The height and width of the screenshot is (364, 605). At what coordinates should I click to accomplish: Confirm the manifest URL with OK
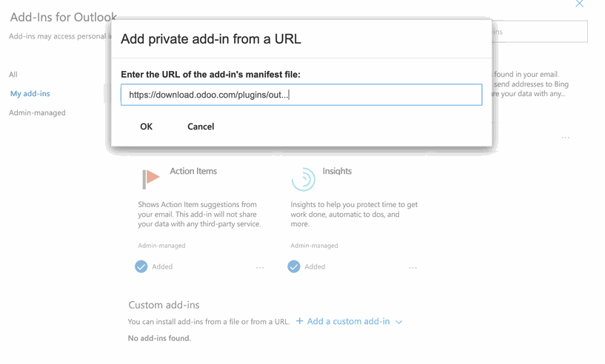(146, 127)
